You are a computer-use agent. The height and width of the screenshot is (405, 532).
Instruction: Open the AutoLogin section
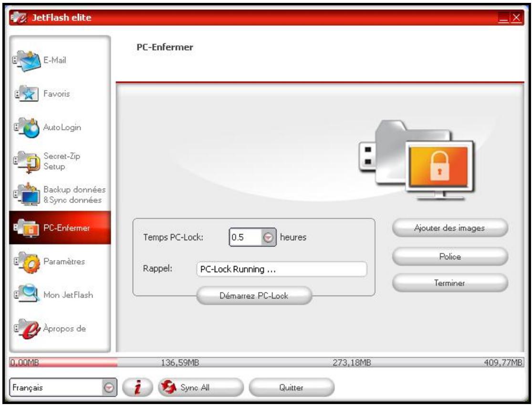tap(60, 128)
